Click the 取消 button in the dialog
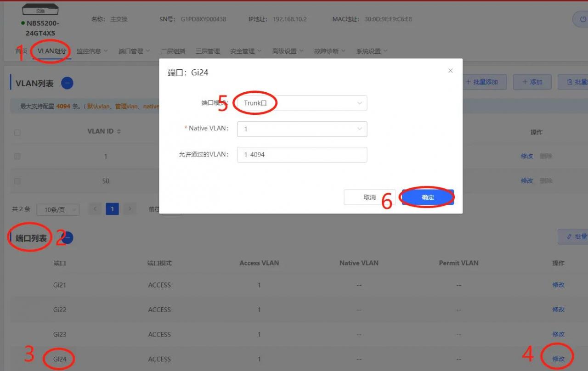The image size is (588, 371). (370, 197)
